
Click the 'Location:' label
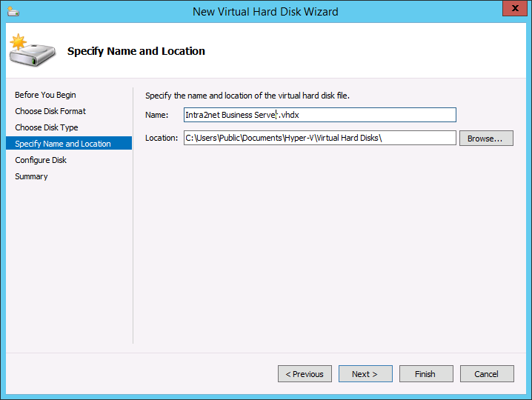click(162, 138)
